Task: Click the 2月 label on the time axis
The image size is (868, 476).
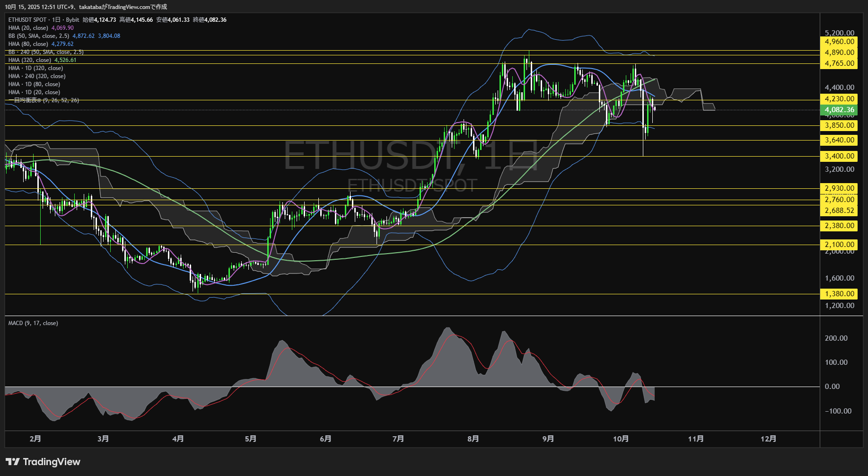Action: 35,439
